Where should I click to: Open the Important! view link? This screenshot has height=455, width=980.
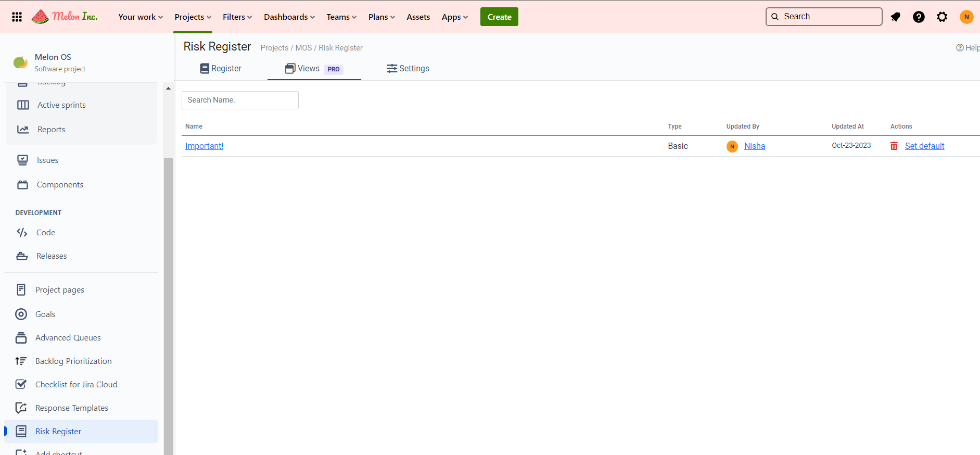click(204, 146)
